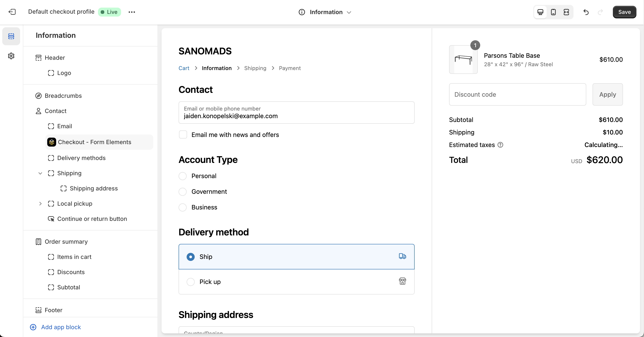
Task: Toggle the fullscreen preview icon
Action: pyautogui.click(x=566, y=12)
